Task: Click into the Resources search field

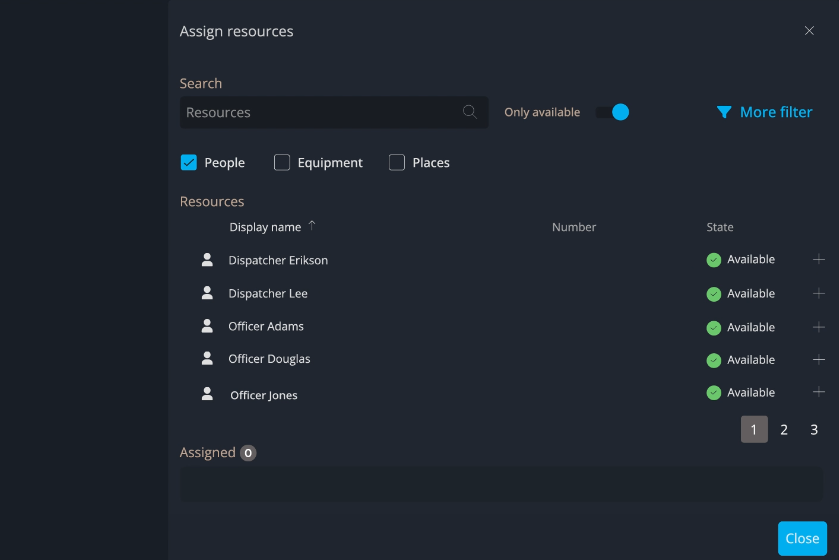Action: click(x=320, y=112)
